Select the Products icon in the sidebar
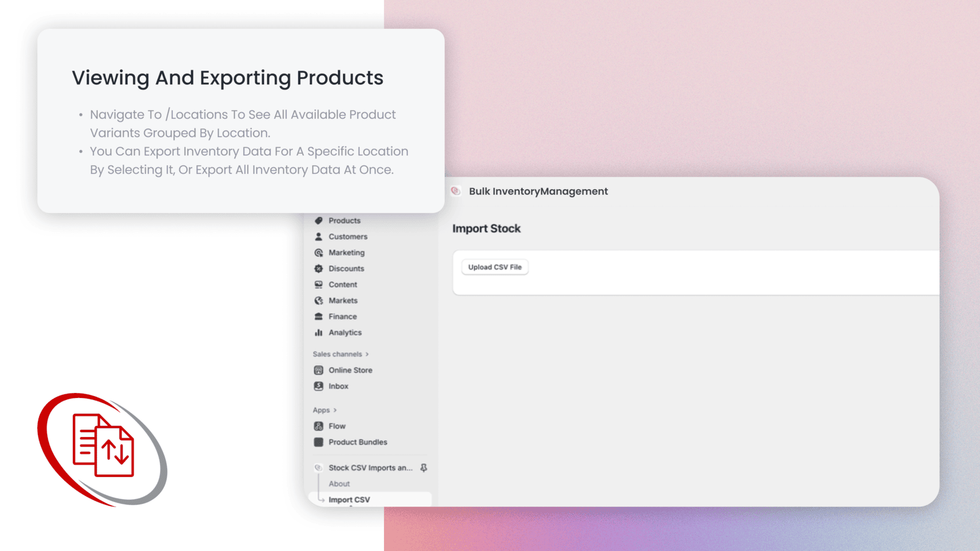Image resolution: width=980 pixels, height=551 pixels. (x=319, y=220)
